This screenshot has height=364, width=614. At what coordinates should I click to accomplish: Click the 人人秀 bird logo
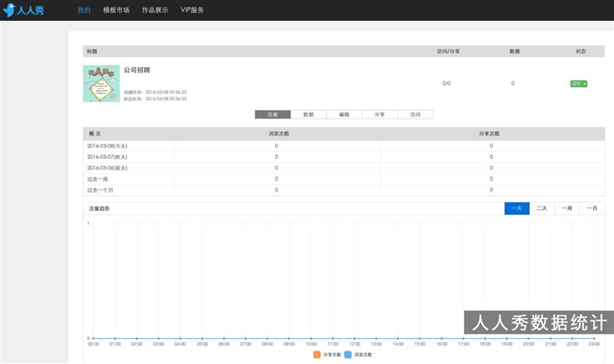[24, 10]
